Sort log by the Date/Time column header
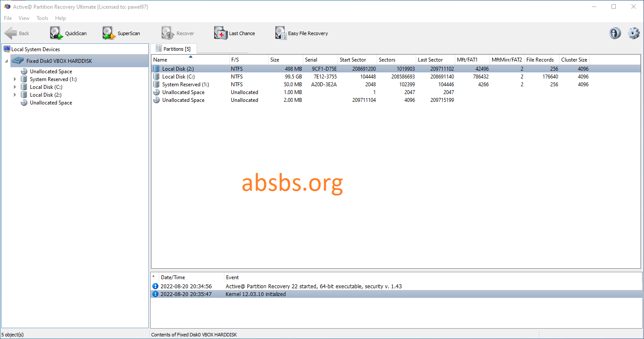The image size is (644, 339). [x=191, y=277]
